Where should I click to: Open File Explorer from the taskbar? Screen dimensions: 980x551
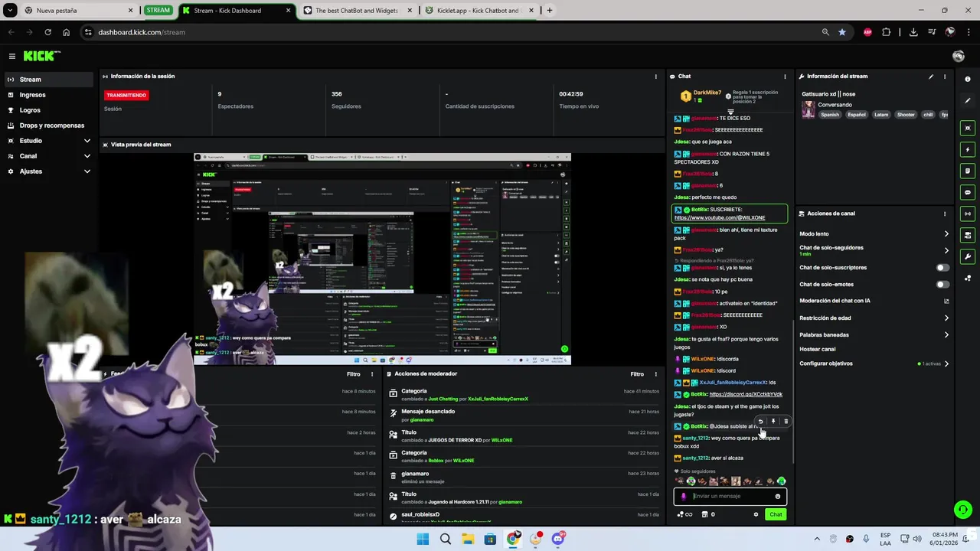pos(468,539)
